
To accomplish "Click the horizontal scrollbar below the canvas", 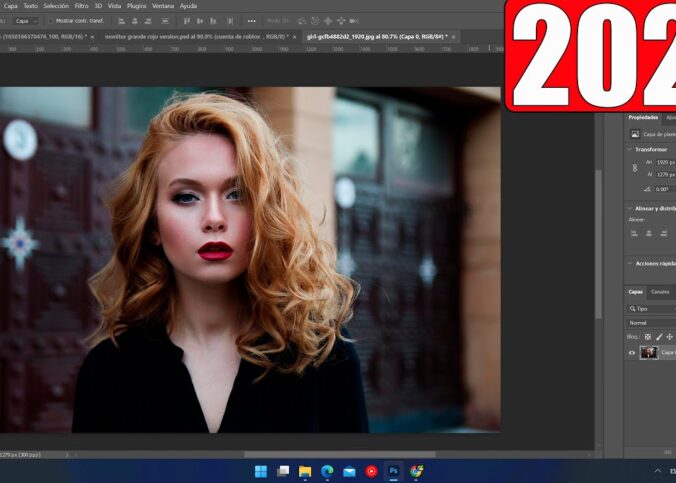I will pyautogui.click(x=339, y=455).
